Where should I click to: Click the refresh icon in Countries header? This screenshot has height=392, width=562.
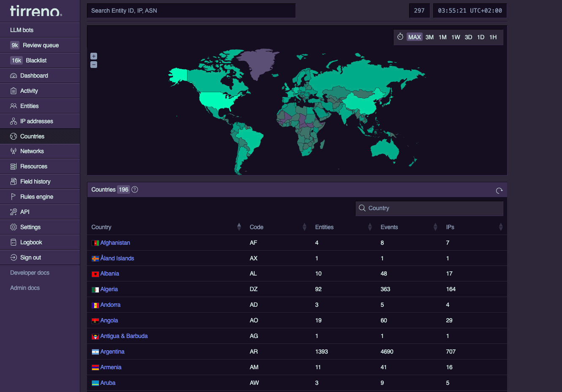(x=499, y=190)
